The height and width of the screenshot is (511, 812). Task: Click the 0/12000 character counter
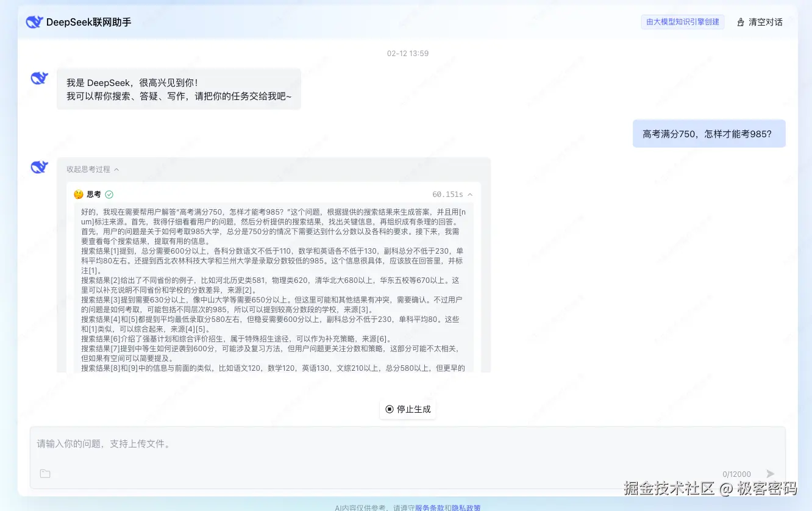point(736,474)
